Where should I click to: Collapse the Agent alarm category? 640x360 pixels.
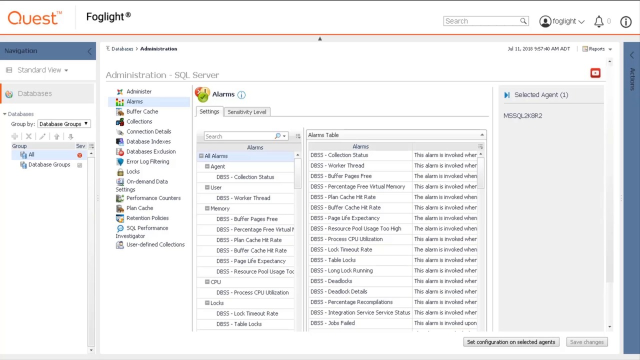click(207, 167)
